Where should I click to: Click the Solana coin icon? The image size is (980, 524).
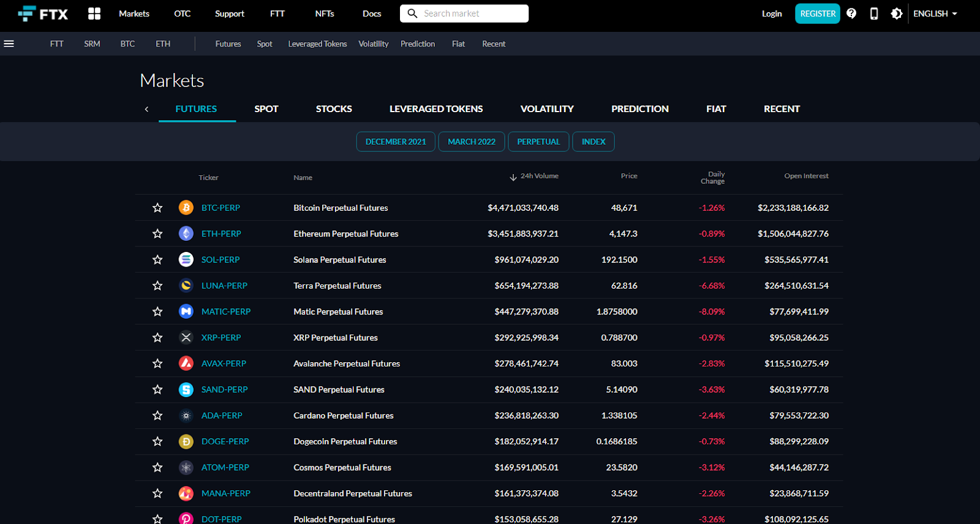[186, 260]
